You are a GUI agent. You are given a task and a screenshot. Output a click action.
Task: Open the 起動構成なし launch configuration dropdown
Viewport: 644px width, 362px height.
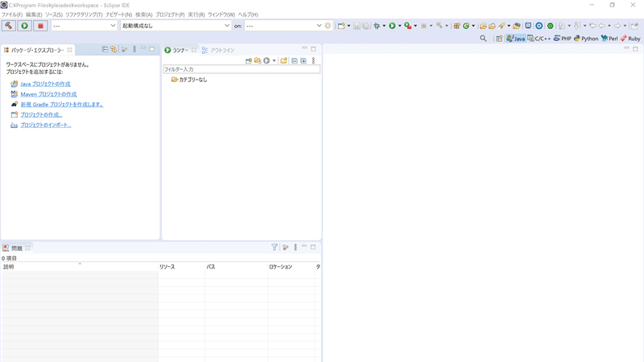click(x=175, y=26)
